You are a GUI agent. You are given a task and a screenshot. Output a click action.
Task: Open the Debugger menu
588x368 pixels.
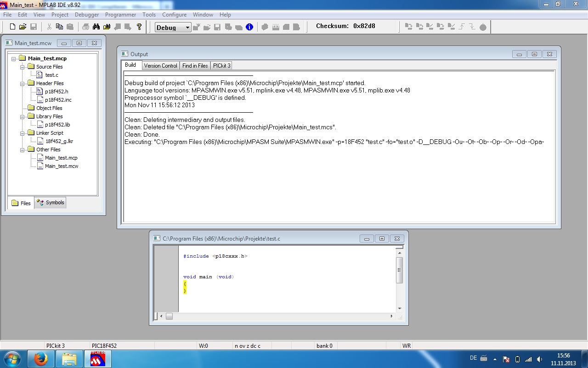[87, 15]
